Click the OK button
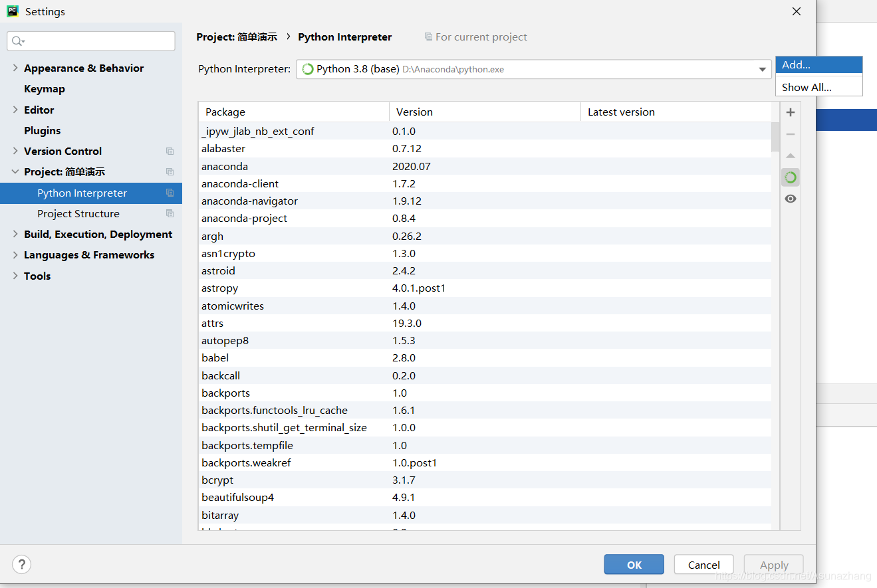Screen dimensions: 877x588 [634, 565]
